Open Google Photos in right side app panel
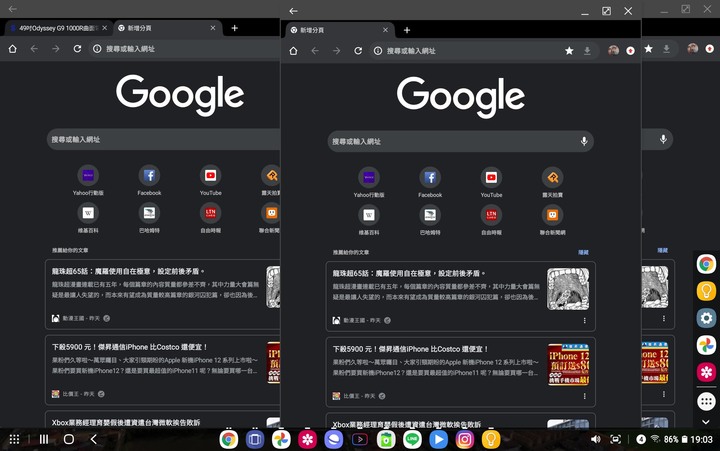Image resolution: width=720 pixels, height=451 pixels. tap(706, 345)
